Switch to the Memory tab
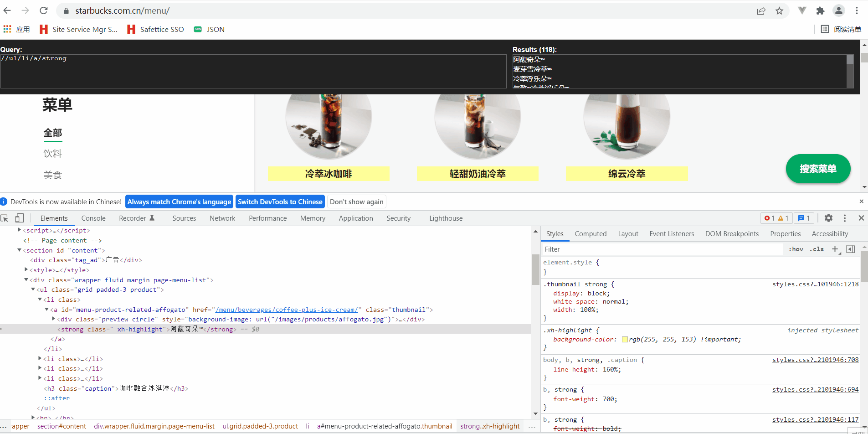Image resolution: width=868 pixels, height=434 pixels. [313, 218]
